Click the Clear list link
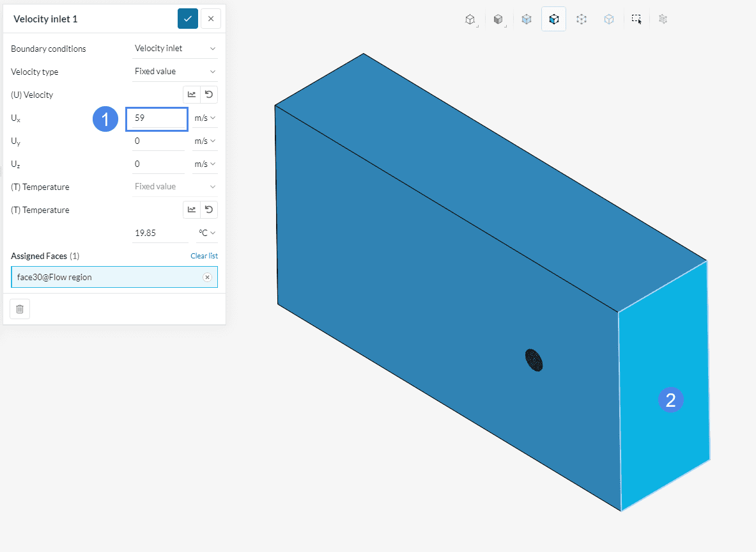This screenshot has width=756, height=552. [204, 256]
